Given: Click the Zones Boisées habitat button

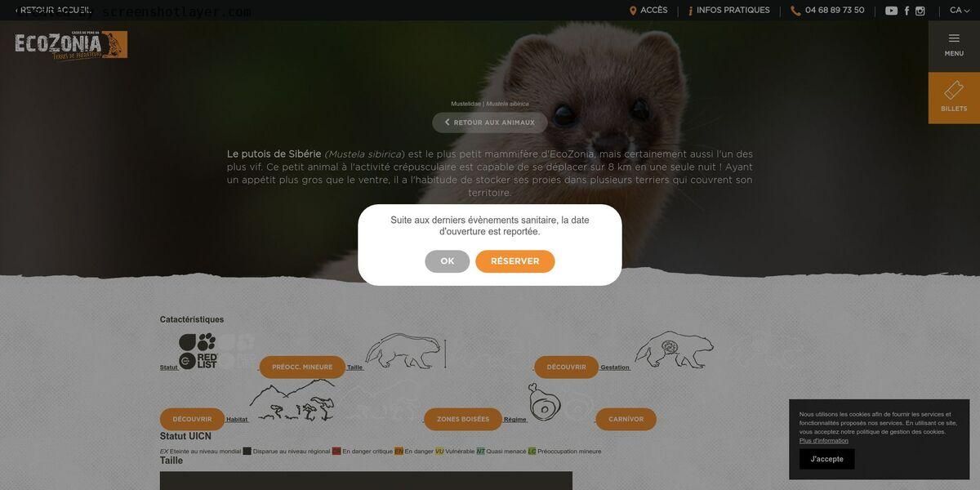Looking at the screenshot, I should coord(463,420).
